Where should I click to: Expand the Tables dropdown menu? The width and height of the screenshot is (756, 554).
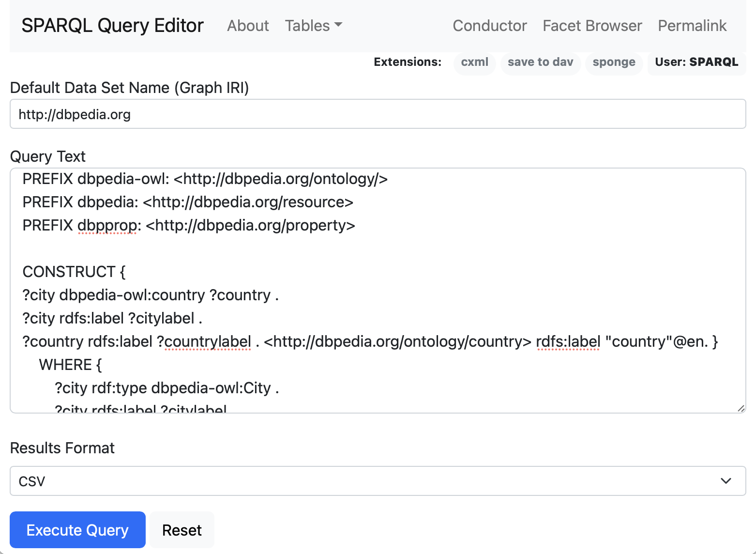[x=313, y=26]
